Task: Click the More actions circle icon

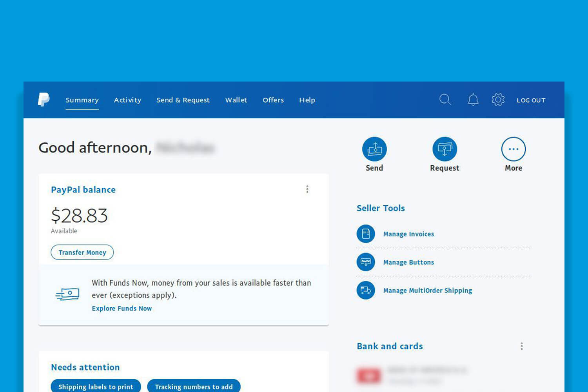Action: (x=514, y=149)
